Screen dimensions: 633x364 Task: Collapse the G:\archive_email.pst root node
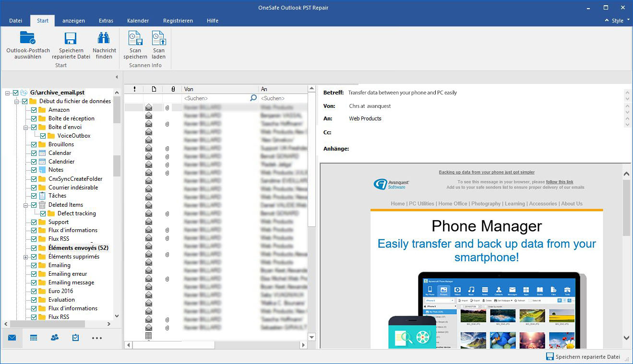pyautogui.click(x=8, y=93)
